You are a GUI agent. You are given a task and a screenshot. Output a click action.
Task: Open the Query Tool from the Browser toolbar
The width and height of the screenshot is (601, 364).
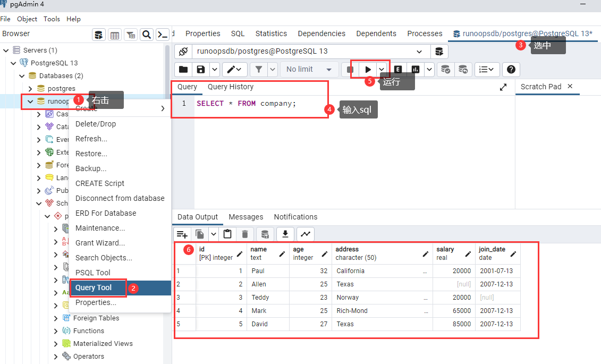pos(99,34)
